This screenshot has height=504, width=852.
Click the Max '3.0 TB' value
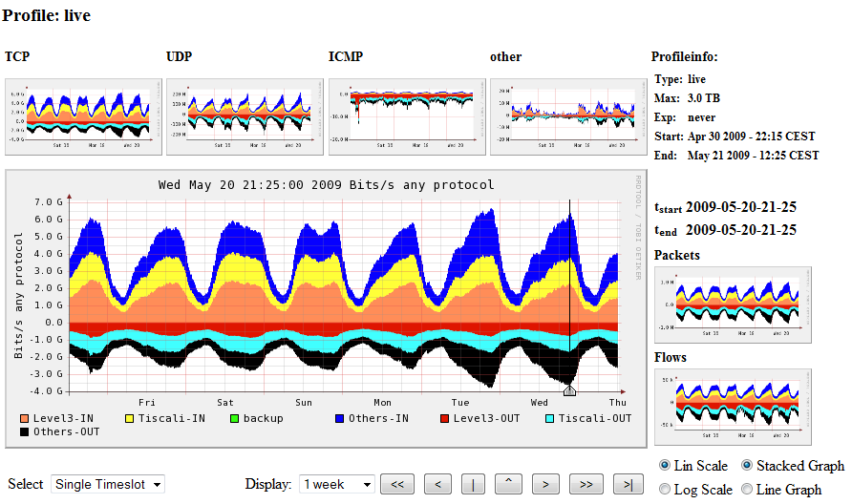point(704,98)
